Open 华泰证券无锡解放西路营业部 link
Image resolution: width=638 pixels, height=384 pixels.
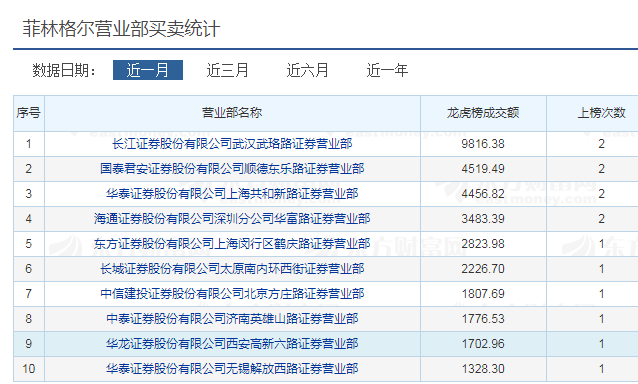coord(232,369)
